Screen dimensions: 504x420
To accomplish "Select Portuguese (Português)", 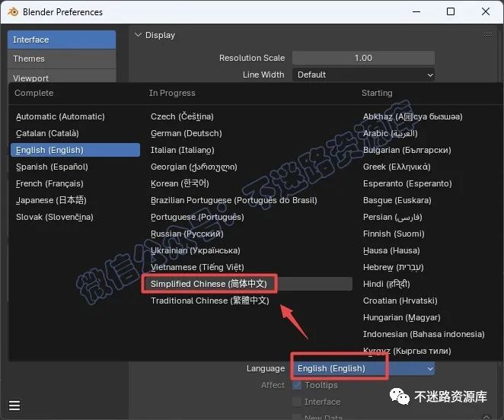I will point(247,217).
